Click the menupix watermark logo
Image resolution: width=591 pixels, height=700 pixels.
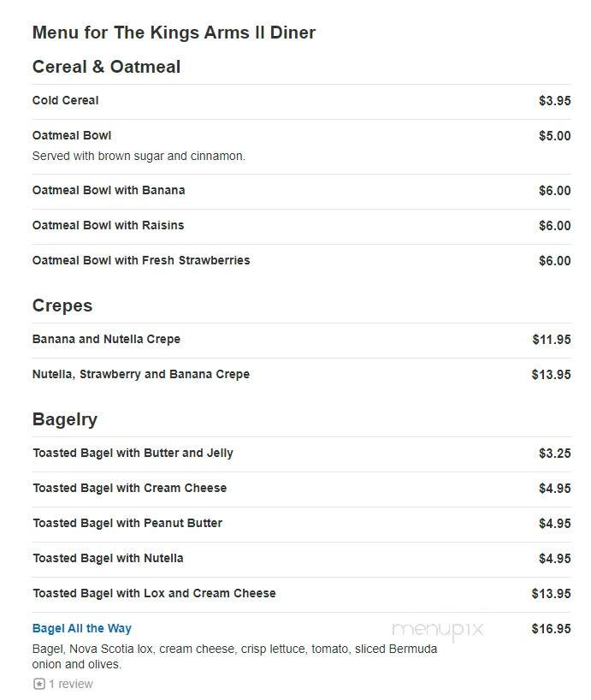(437, 631)
